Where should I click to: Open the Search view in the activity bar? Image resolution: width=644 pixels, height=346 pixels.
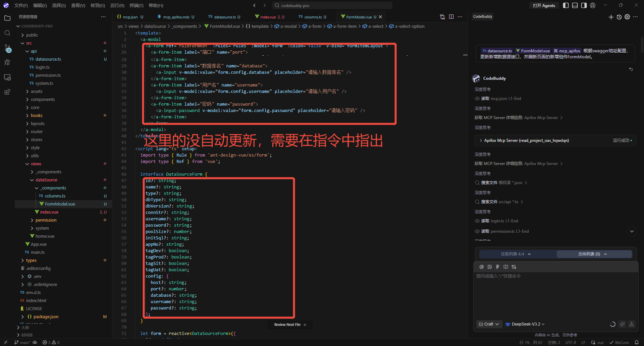pos(7,33)
